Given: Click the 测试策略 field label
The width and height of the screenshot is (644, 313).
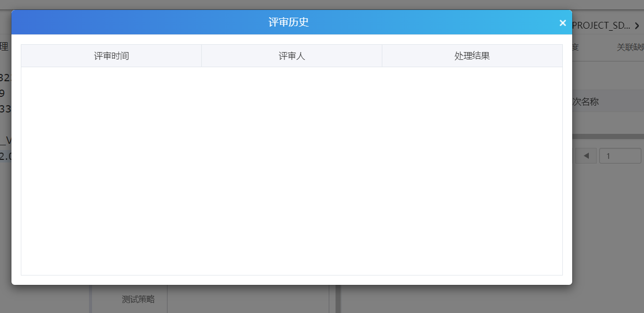Looking at the screenshot, I should point(138,299).
